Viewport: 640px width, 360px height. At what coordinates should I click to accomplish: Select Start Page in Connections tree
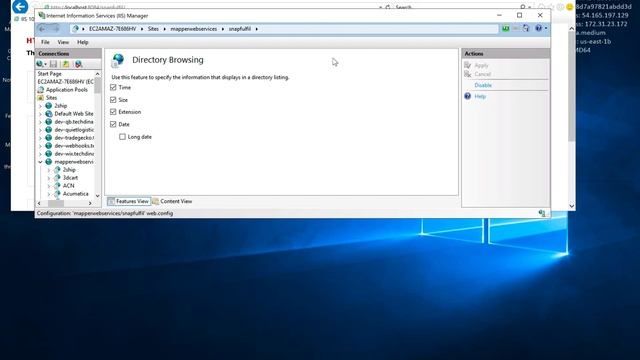click(49, 74)
